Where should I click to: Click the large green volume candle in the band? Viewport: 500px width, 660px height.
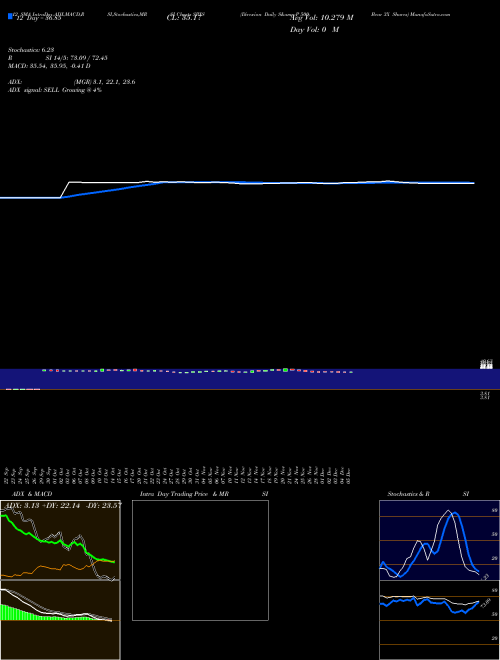click(285, 370)
